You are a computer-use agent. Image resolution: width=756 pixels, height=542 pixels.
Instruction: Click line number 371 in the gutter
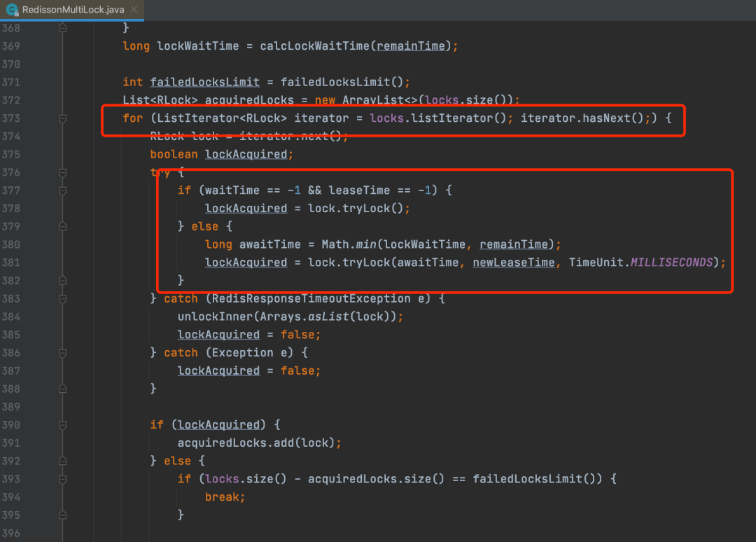11,83
